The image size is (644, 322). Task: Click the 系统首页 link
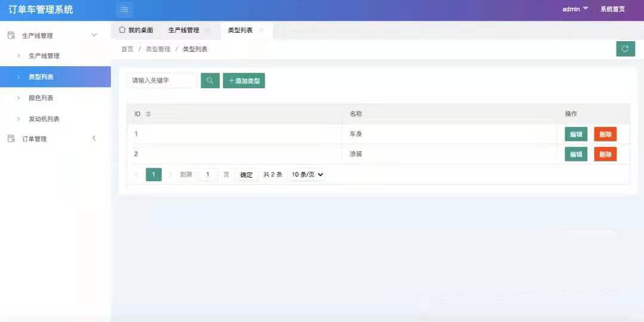click(x=612, y=9)
